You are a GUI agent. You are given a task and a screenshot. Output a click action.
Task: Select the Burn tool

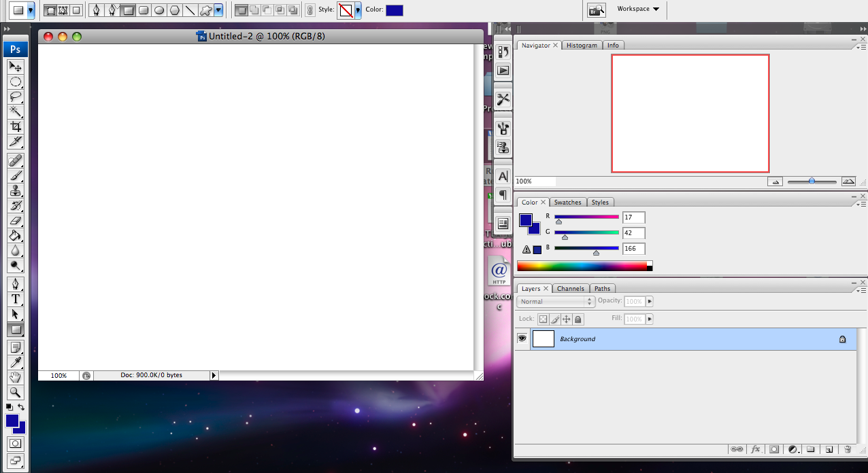pyautogui.click(x=15, y=265)
